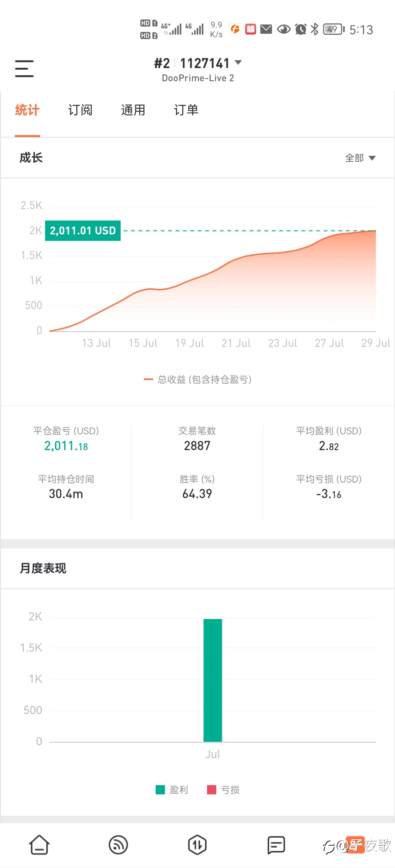Open the hamburger side menu
Screen dimensions: 395x868
pos(24,69)
